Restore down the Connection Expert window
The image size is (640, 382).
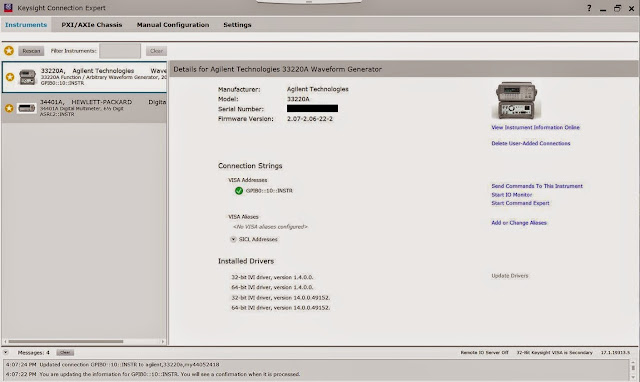pyautogui.click(x=617, y=8)
